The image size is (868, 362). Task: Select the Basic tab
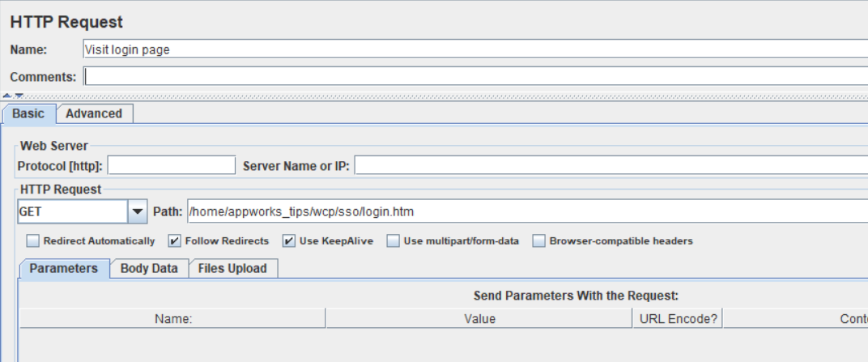pos(28,114)
